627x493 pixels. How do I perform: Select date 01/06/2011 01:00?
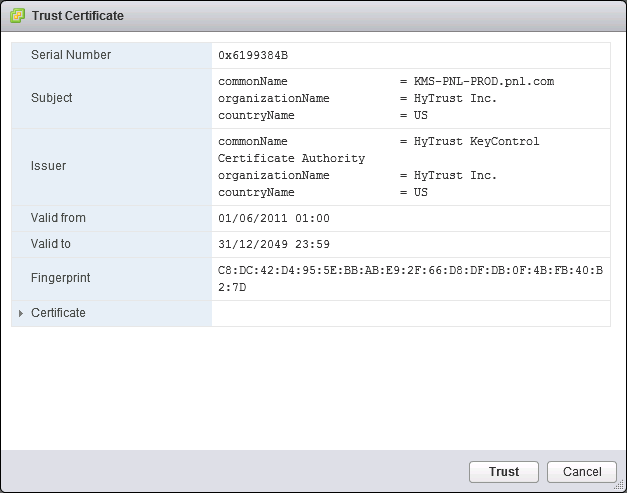pos(274,218)
